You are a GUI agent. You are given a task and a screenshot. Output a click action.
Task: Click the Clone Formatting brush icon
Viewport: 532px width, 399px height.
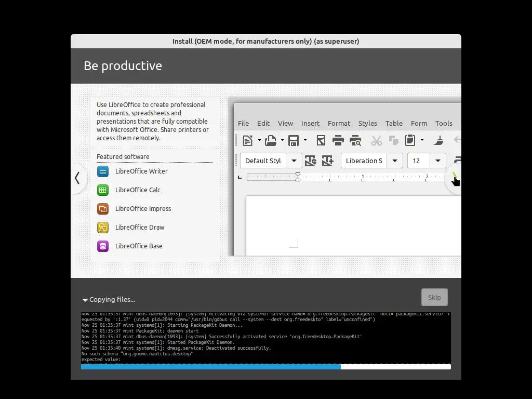point(438,140)
